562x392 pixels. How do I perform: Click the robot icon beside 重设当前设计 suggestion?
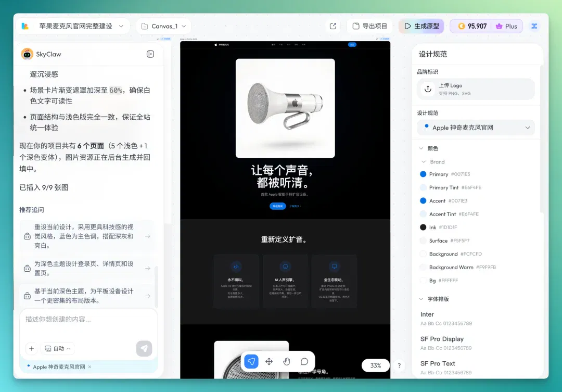pyautogui.click(x=27, y=236)
